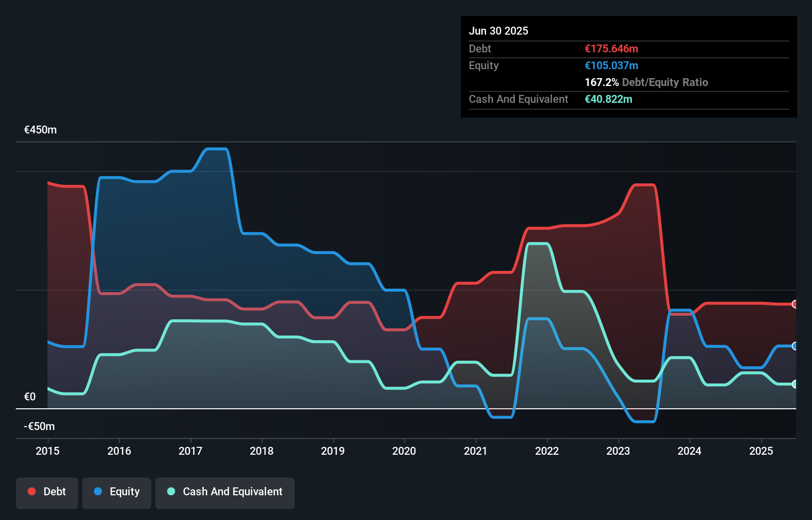
Task: Click the red Debt legend dot
Action: (x=31, y=491)
